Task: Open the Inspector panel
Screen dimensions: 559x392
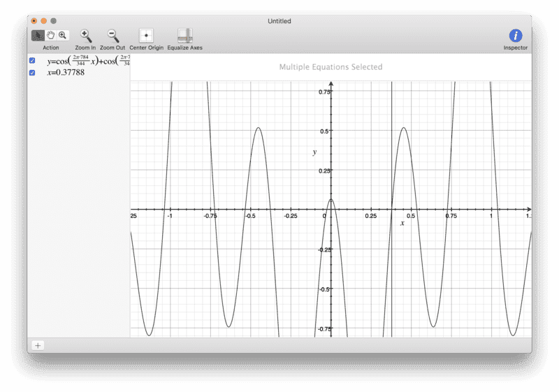Action: pyautogui.click(x=515, y=36)
